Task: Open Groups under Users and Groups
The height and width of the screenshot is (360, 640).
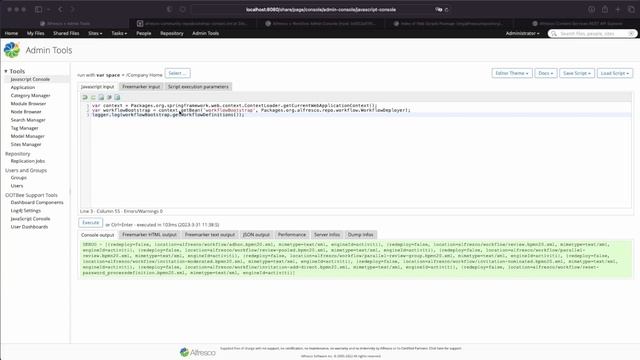Action: 19,178
